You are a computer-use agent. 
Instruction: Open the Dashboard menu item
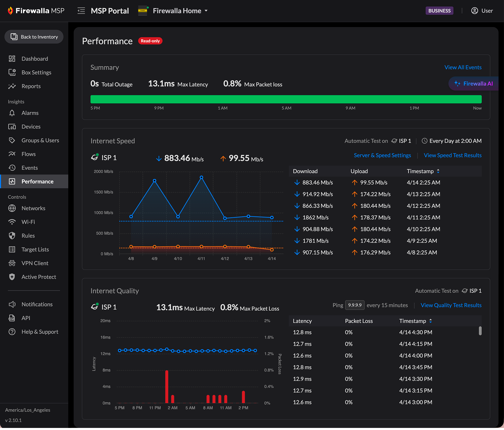[35, 59]
